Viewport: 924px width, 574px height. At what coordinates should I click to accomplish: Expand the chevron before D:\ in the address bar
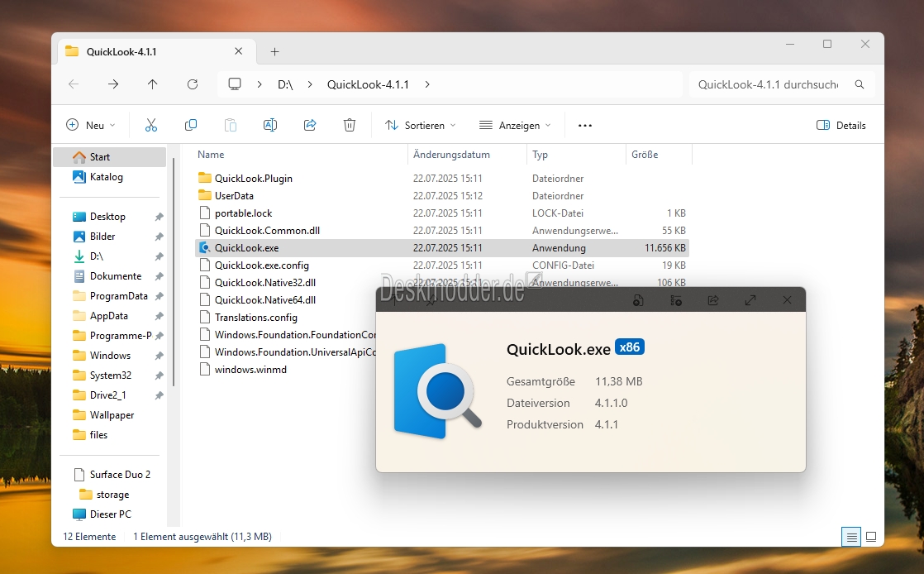click(x=260, y=84)
